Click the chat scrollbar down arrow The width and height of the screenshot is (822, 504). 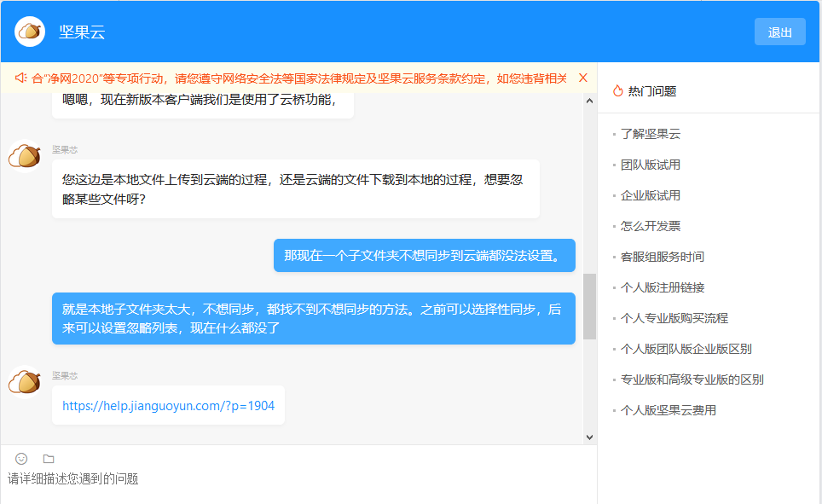pyautogui.click(x=590, y=437)
